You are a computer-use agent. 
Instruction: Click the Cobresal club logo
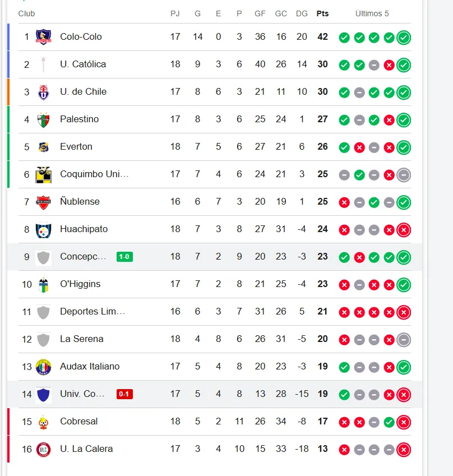tap(43, 422)
